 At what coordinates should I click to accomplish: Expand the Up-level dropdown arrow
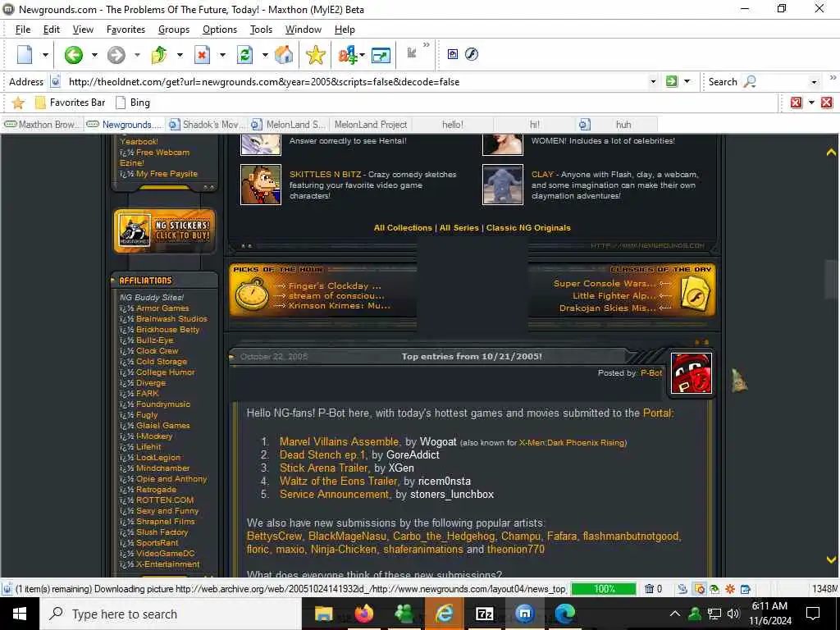pyautogui.click(x=180, y=55)
